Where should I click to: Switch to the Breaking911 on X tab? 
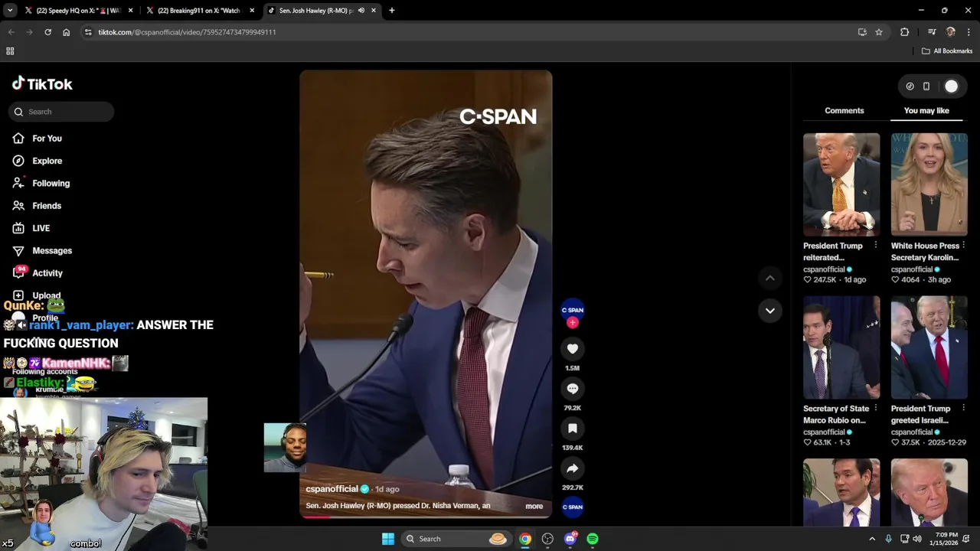tap(199, 11)
